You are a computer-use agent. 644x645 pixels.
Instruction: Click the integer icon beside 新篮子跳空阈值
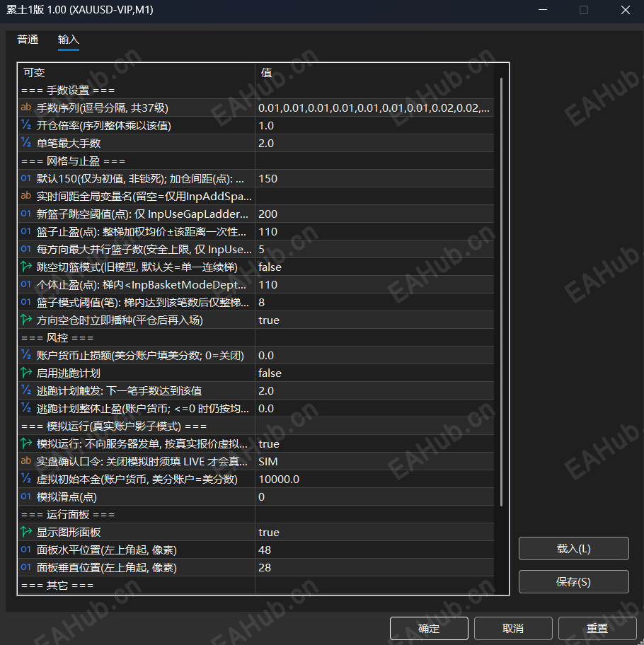pyautogui.click(x=26, y=214)
